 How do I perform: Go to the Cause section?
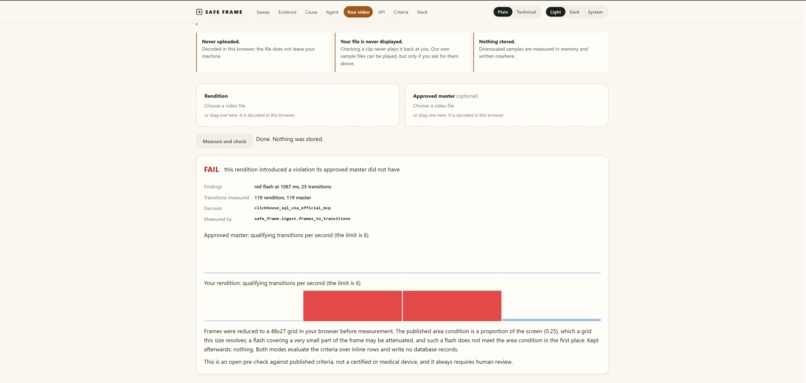click(311, 12)
